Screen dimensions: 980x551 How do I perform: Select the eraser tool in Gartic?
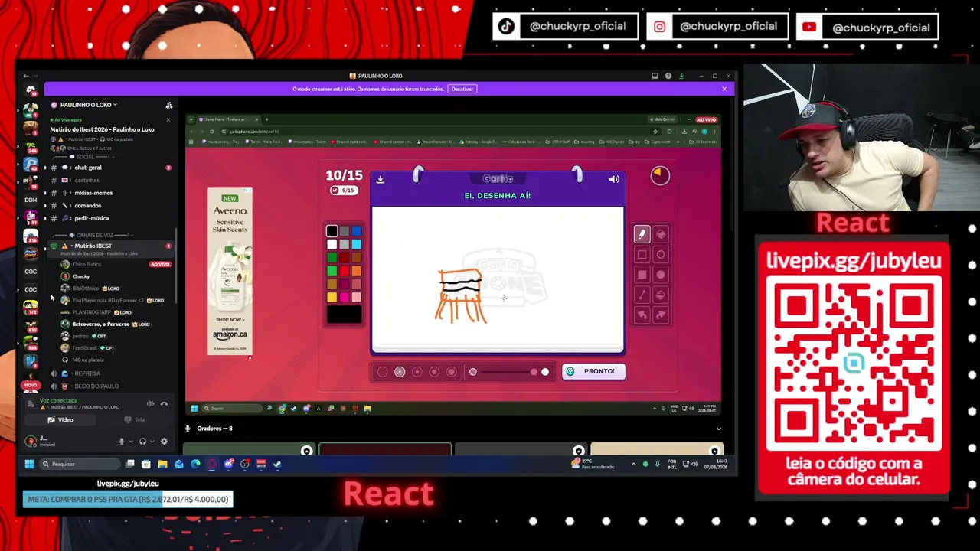(x=661, y=234)
